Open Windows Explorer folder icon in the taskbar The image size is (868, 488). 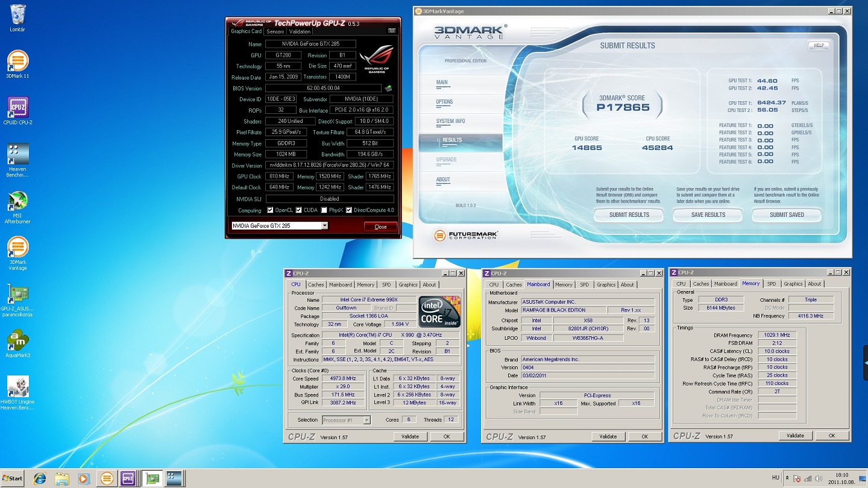(x=62, y=478)
